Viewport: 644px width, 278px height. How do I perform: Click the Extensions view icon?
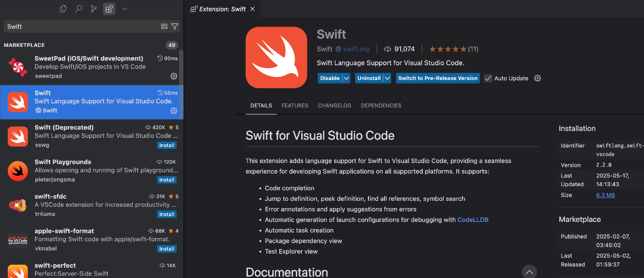pyautogui.click(x=109, y=9)
